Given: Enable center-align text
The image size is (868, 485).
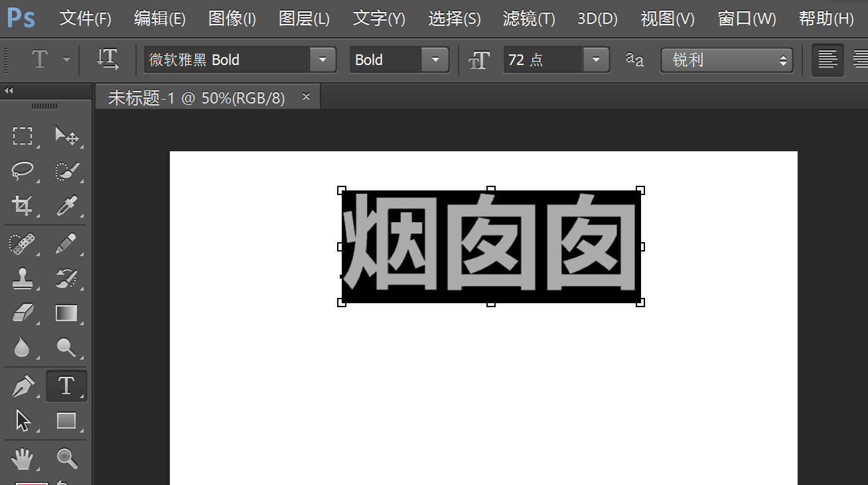Looking at the screenshot, I should (x=860, y=60).
